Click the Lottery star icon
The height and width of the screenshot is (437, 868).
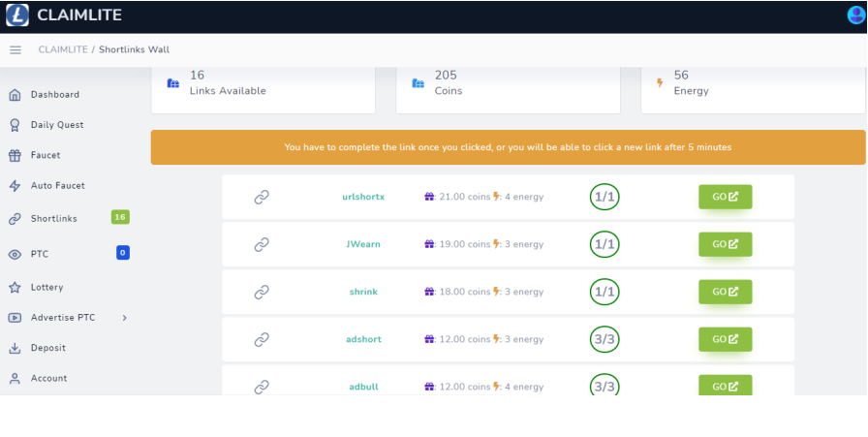coord(15,288)
